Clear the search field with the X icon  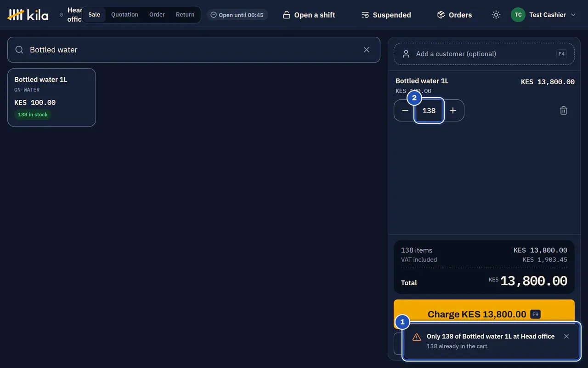coord(367,50)
